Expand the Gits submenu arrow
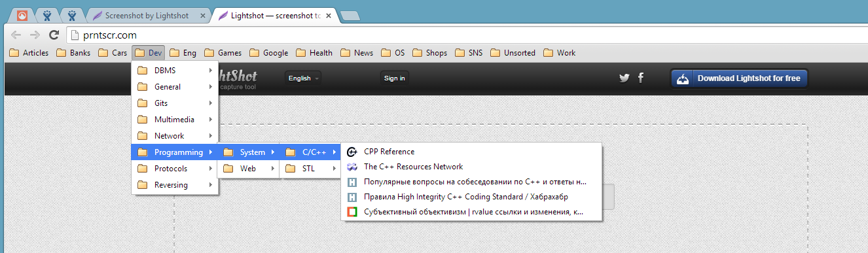868x253 pixels. coord(210,103)
